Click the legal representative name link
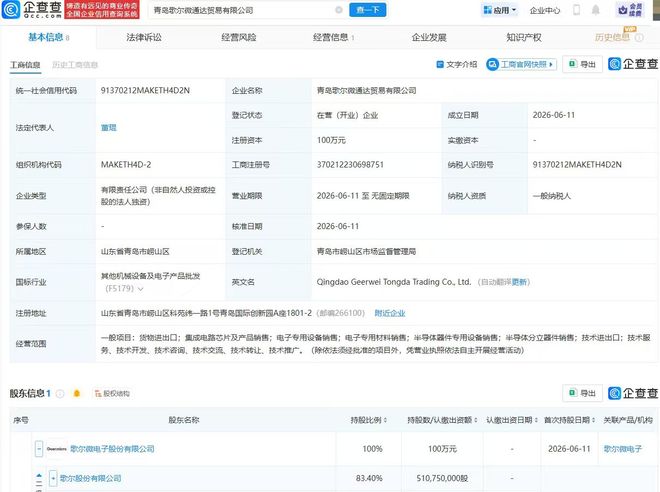 pyautogui.click(x=109, y=128)
